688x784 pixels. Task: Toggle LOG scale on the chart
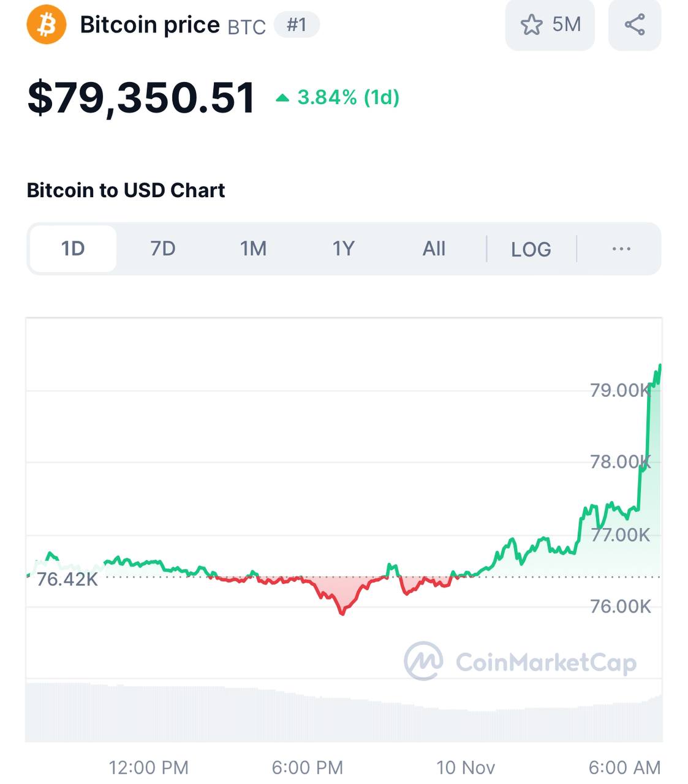[x=531, y=249]
